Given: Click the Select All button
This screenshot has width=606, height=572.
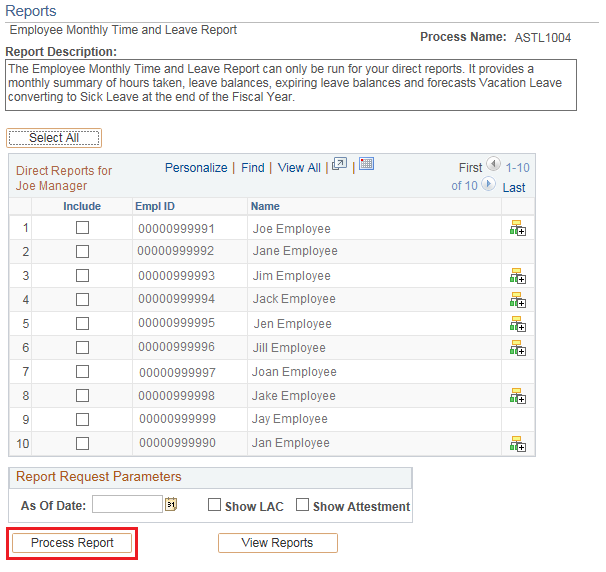Looking at the screenshot, I should [54, 138].
